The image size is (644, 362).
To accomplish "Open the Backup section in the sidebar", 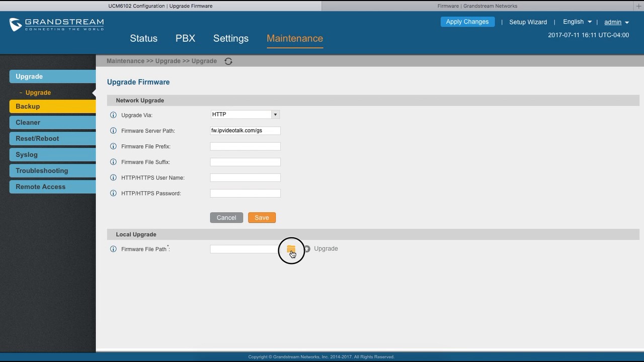I will pyautogui.click(x=28, y=106).
